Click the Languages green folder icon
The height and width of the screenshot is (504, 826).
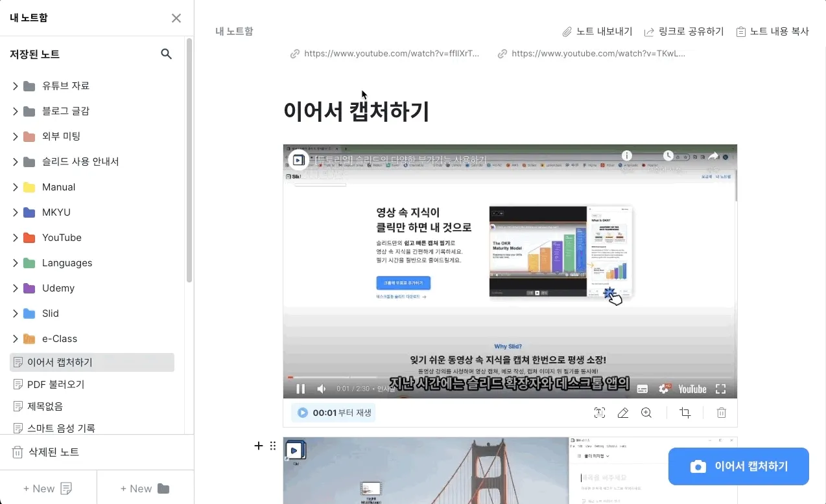(x=29, y=262)
